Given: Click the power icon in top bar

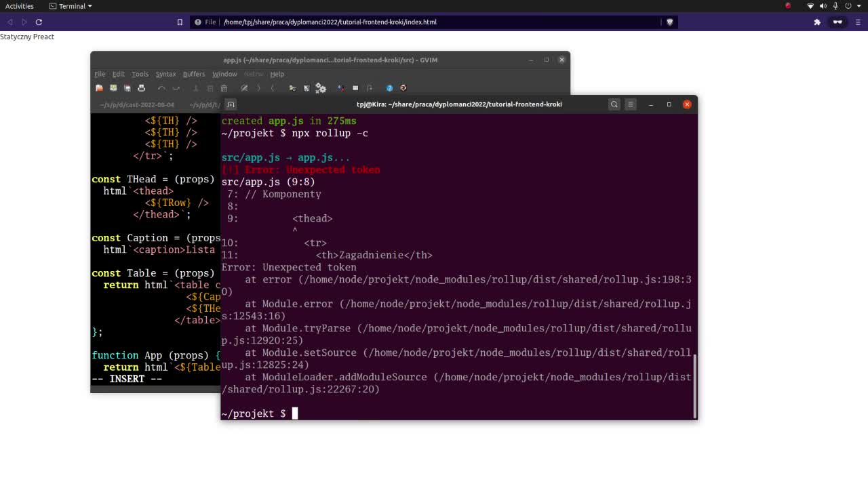Looking at the screenshot, I should click(x=848, y=6).
